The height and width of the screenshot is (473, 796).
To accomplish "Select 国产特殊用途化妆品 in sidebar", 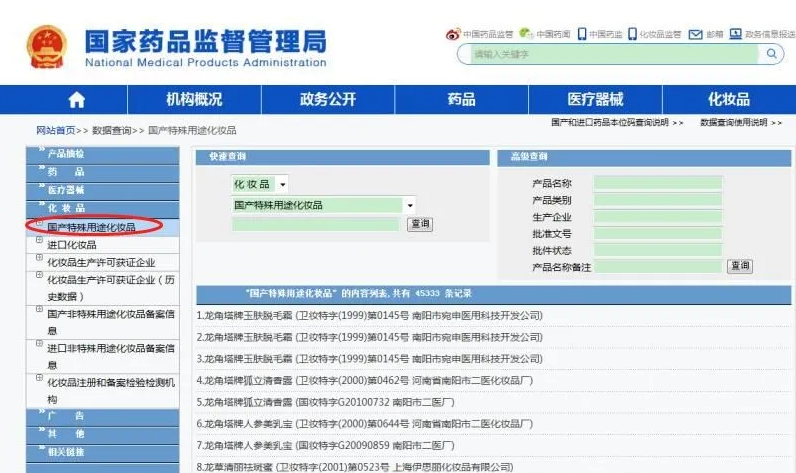I will (91, 227).
